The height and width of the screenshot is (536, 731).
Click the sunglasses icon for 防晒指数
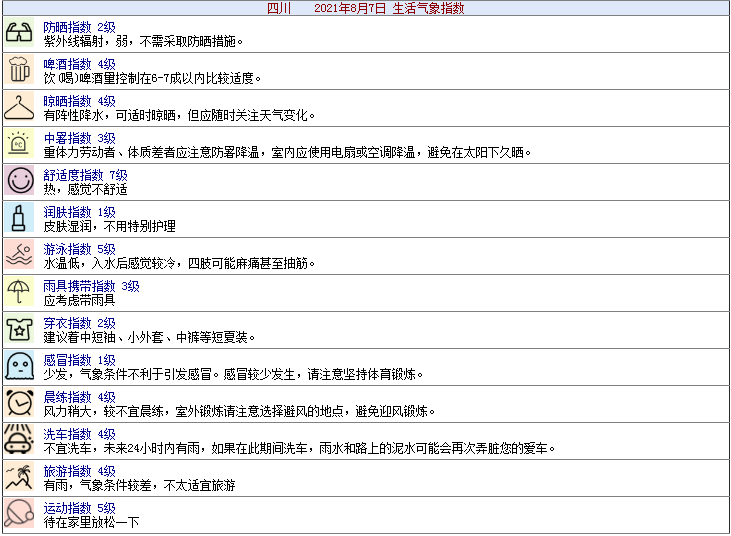(x=20, y=34)
